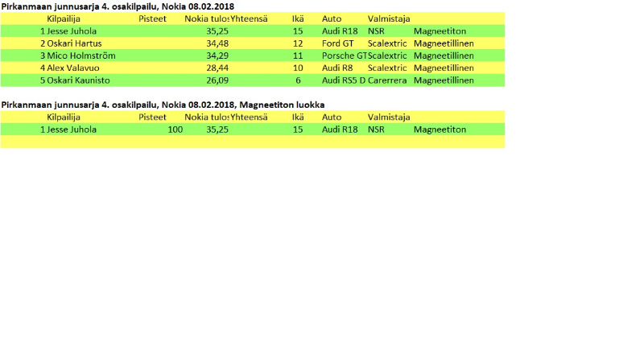The image size is (644, 362).
Task: Click Oskari Kaunisto's Magneetillinen cell
Action: tap(444, 80)
